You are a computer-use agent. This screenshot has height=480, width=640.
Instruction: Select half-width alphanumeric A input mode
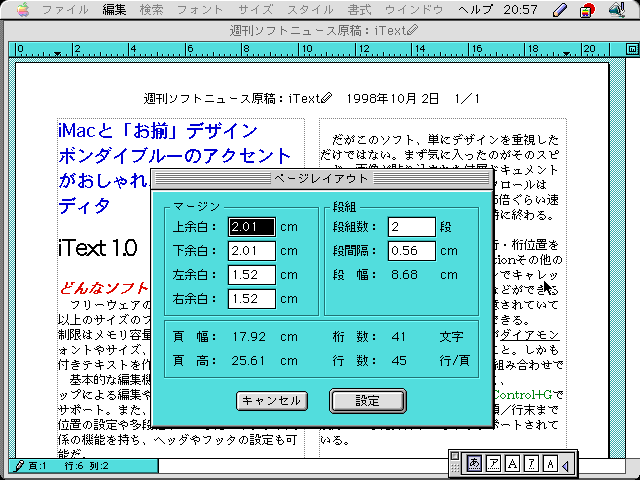(551, 464)
